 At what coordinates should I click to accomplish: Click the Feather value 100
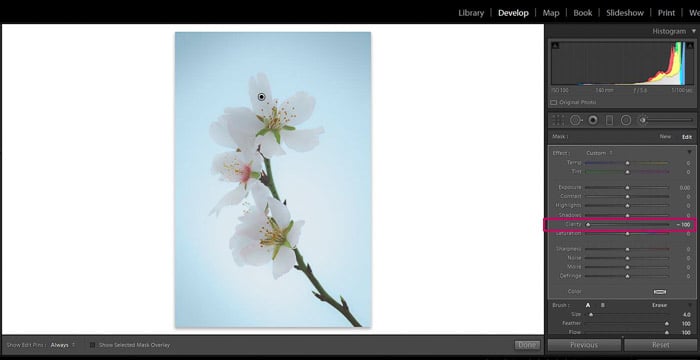686,324
